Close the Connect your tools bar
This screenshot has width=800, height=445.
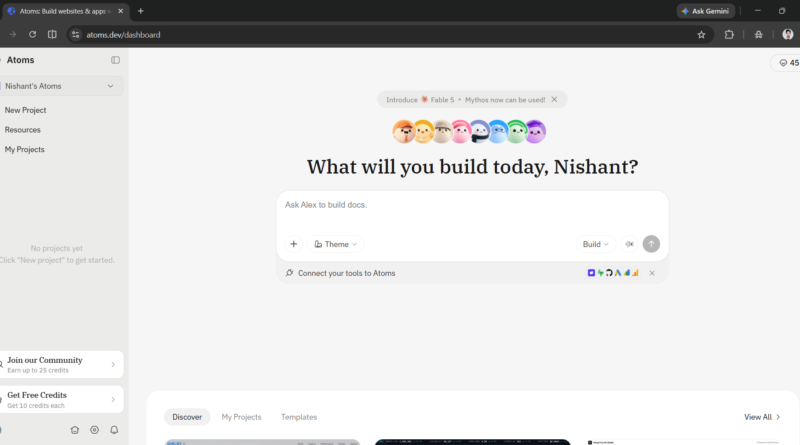coord(652,273)
